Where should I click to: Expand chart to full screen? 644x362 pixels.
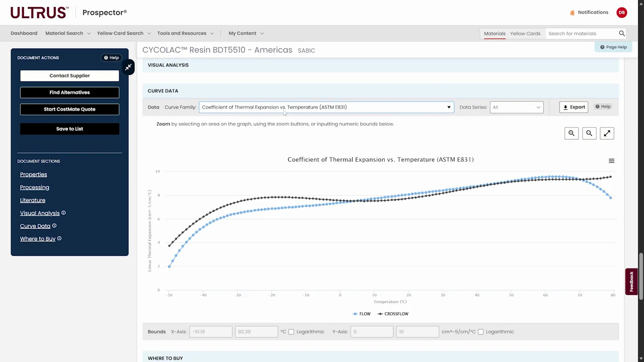click(x=607, y=133)
